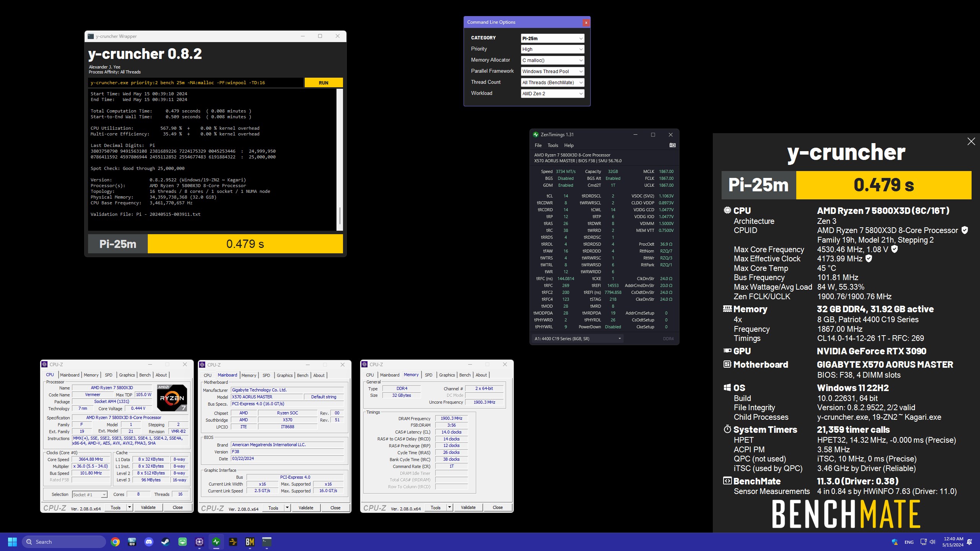Click the yellow RUN button in y-cruncher
The width and height of the screenshot is (980, 551).
(x=323, y=83)
